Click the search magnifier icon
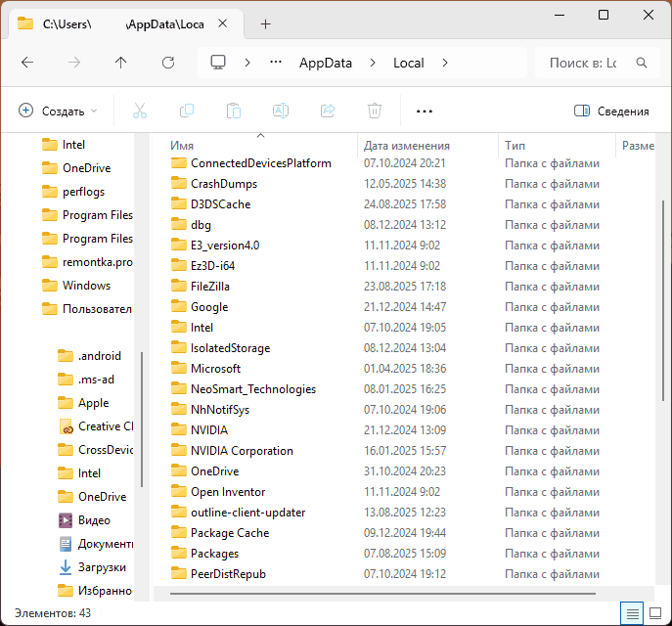 tap(642, 63)
